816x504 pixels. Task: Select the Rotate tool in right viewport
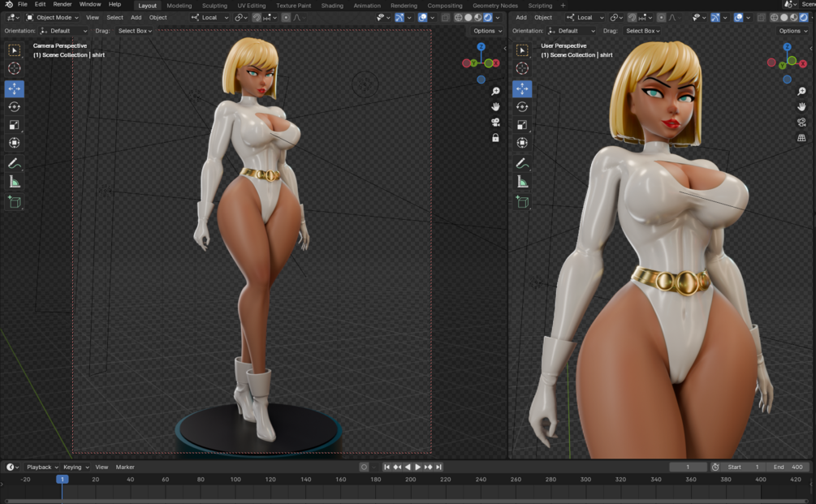click(522, 106)
